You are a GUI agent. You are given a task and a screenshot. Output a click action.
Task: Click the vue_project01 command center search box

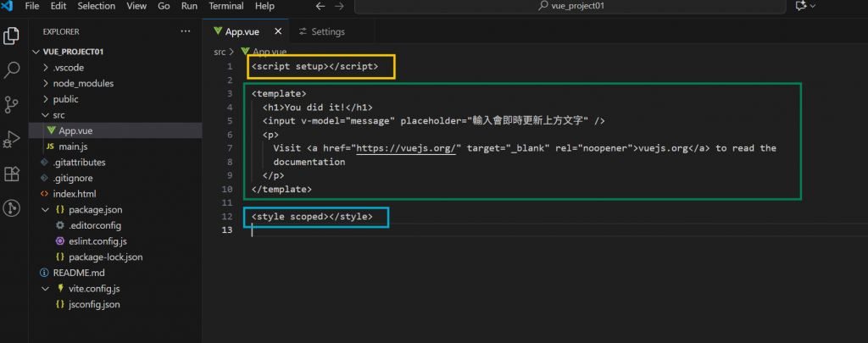pos(570,6)
